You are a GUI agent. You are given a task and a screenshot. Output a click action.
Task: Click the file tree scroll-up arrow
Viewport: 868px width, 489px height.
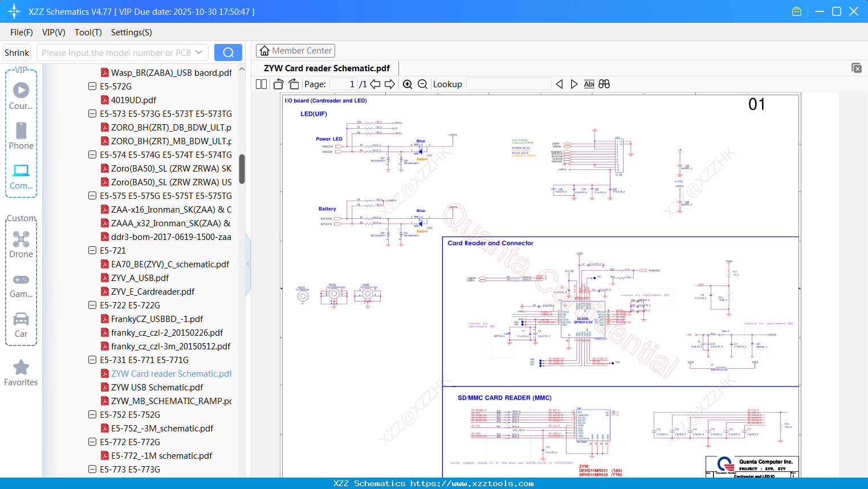click(x=242, y=69)
